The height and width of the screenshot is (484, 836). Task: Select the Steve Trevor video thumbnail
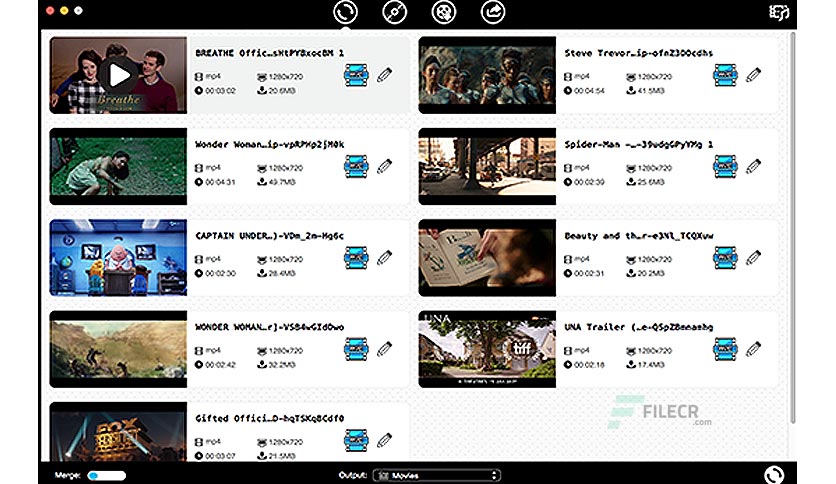click(487, 75)
